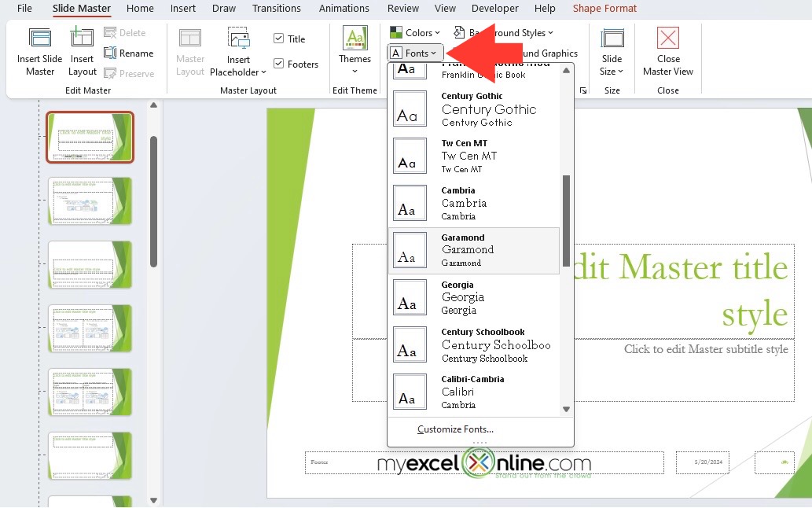Open the Colors dropdown

(x=414, y=32)
